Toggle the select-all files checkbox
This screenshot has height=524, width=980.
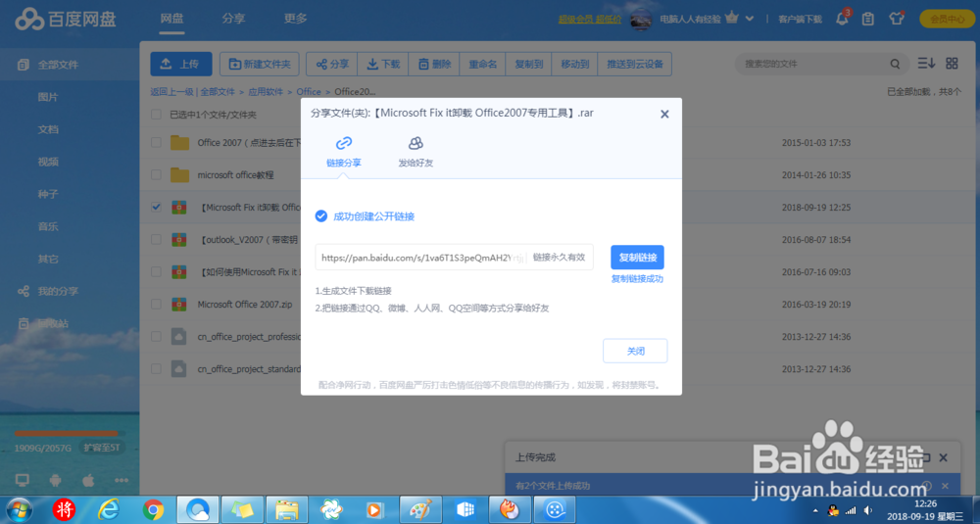[156, 115]
